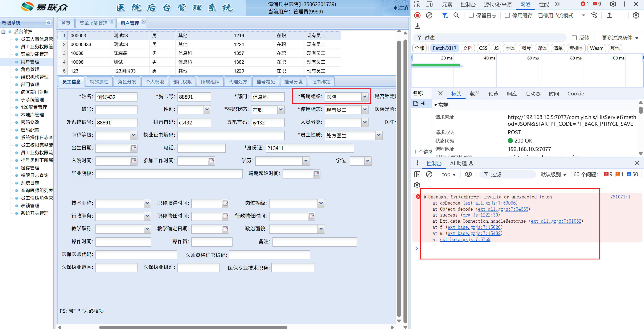644x329 pixels.
Task: Switch to the 响应 tab in request details
Action: point(512,94)
